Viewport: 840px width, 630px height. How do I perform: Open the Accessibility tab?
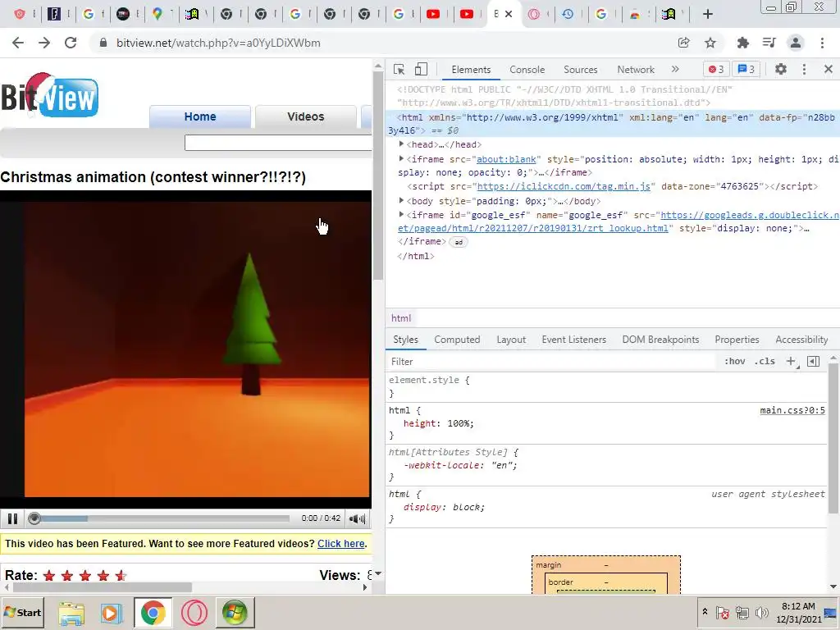click(801, 340)
